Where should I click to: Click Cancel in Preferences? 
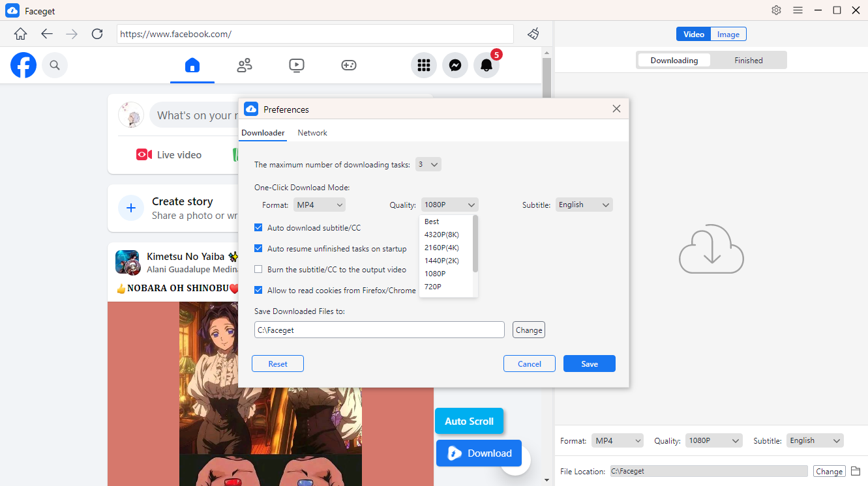530,364
